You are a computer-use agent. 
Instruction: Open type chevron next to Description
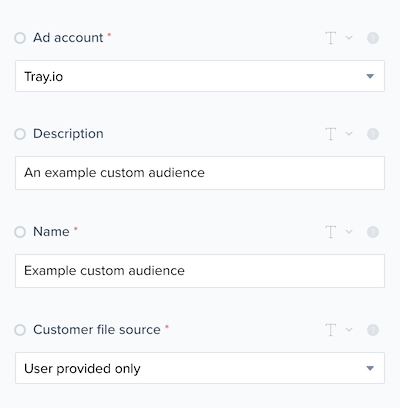349,134
